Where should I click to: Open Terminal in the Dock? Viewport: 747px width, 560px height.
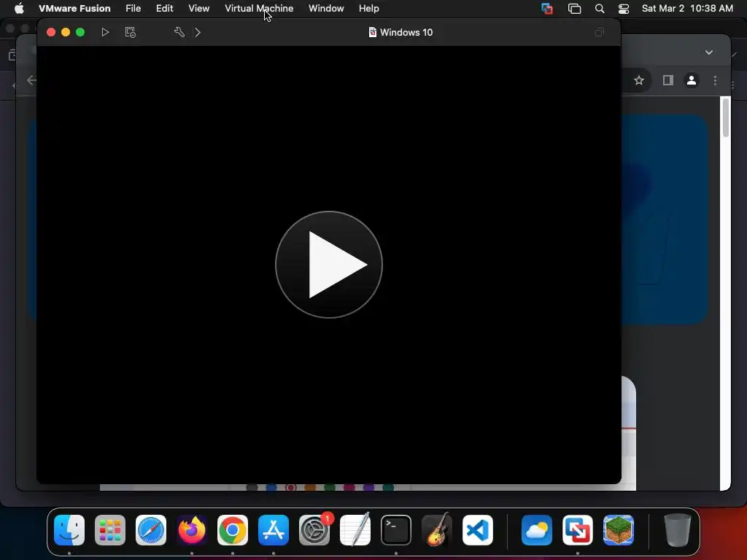coord(396,530)
